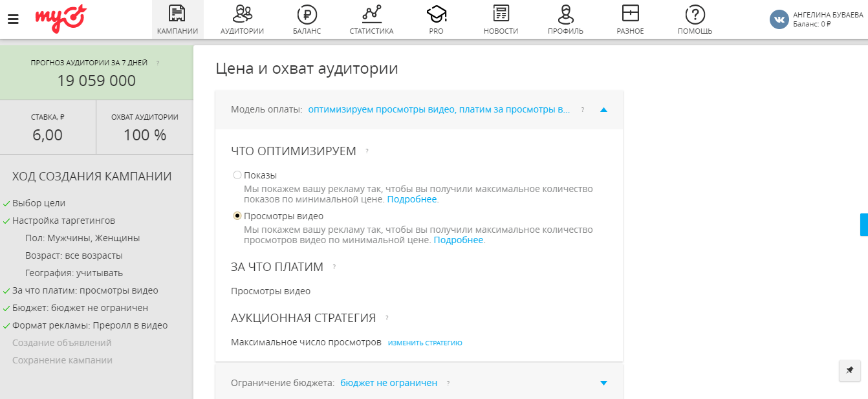Open Профиль using the person icon
Screen dimensions: 868x399
565,14
